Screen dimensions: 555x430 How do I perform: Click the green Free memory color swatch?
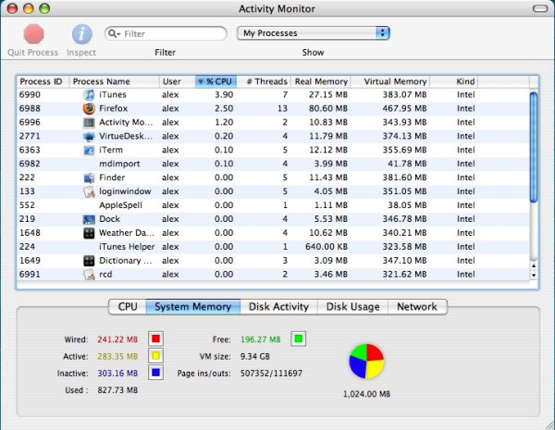298,339
